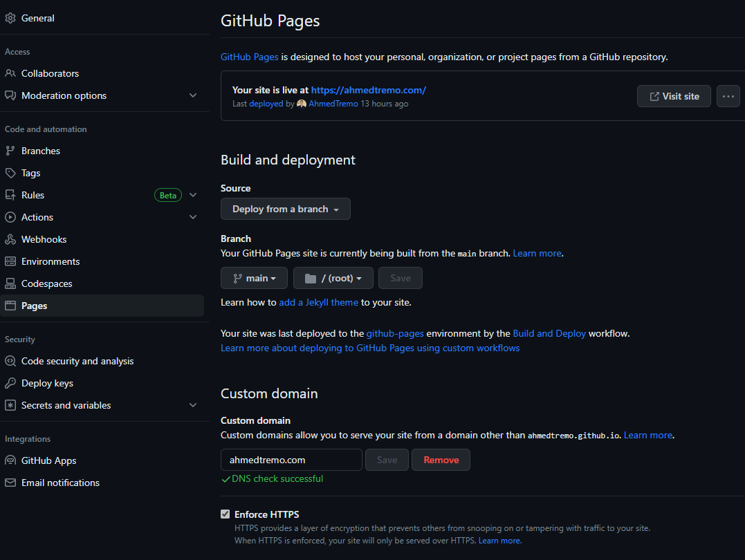Expand Secrets and variables submenu
This screenshot has height=560, width=745.
coord(193,405)
